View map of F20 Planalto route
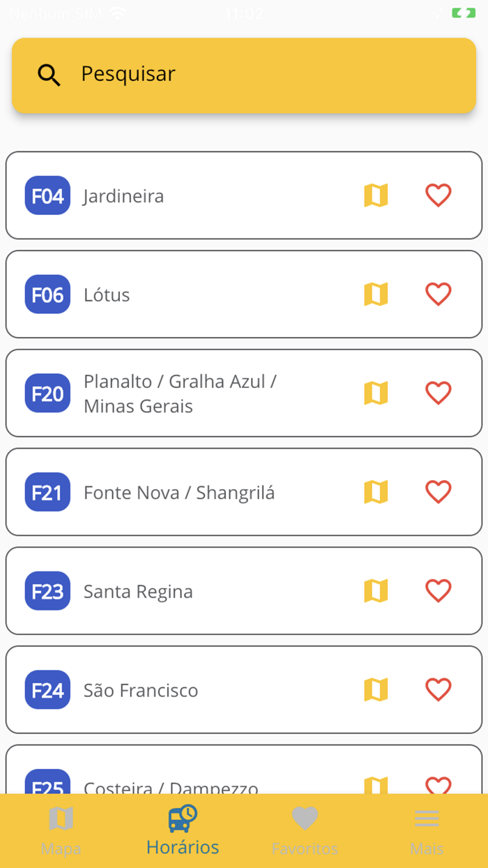The image size is (488, 868). point(376,394)
